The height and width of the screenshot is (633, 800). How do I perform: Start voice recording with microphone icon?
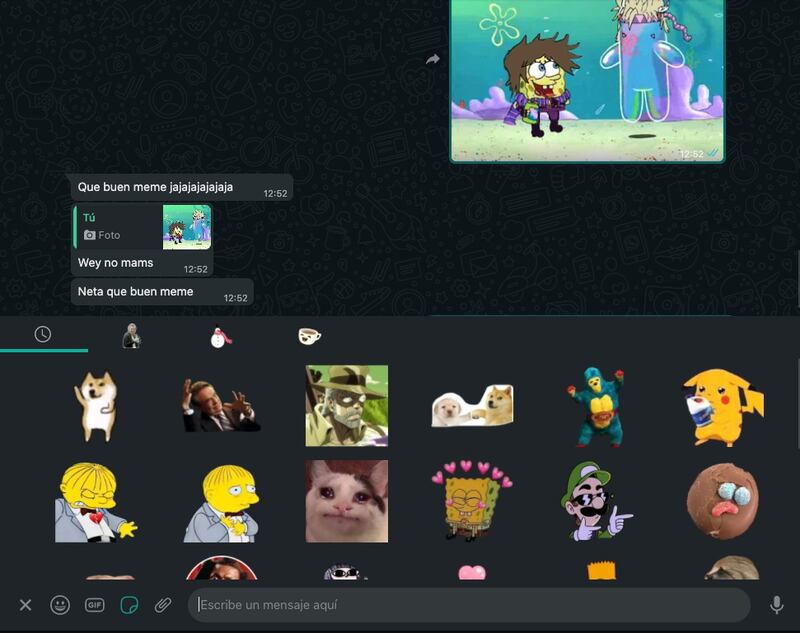click(x=777, y=605)
